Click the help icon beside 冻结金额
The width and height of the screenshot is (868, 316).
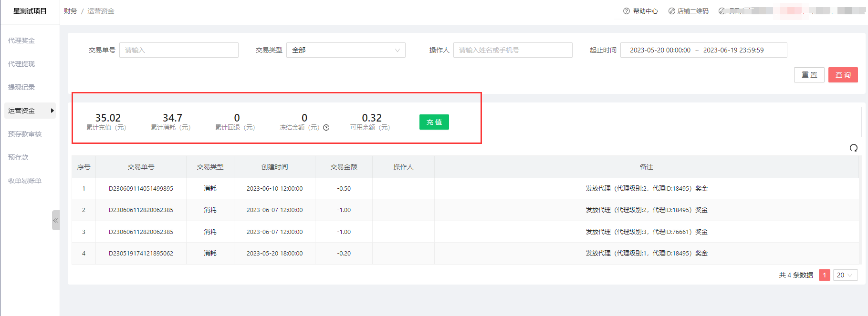click(326, 128)
